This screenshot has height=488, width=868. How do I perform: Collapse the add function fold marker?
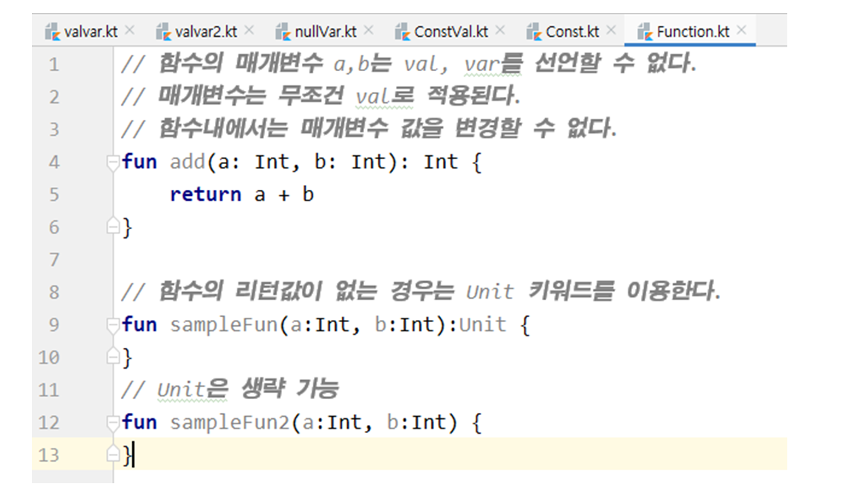[113, 162]
